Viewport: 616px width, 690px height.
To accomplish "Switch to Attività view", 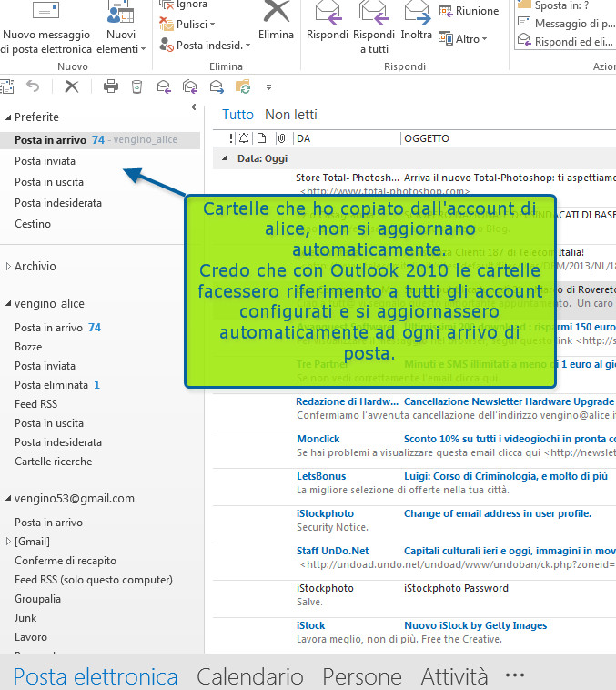I will (x=454, y=676).
